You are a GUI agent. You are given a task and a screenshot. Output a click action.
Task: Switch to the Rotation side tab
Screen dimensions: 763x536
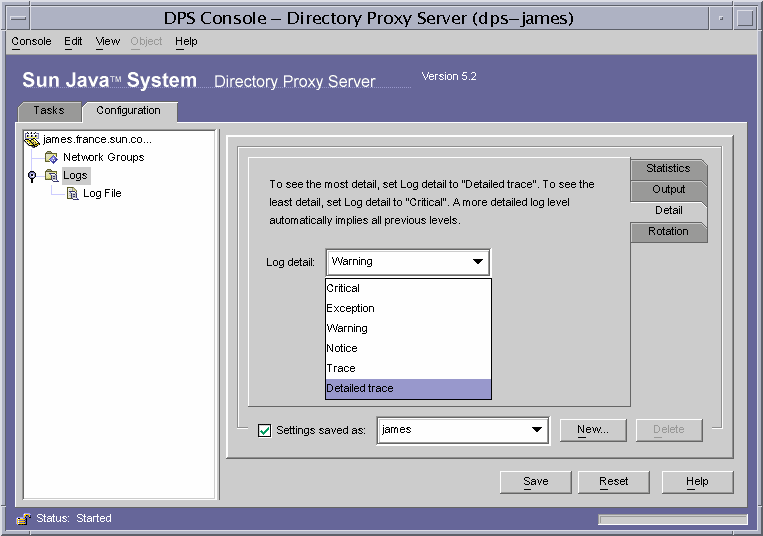pyautogui.click(x=668, y=232)
